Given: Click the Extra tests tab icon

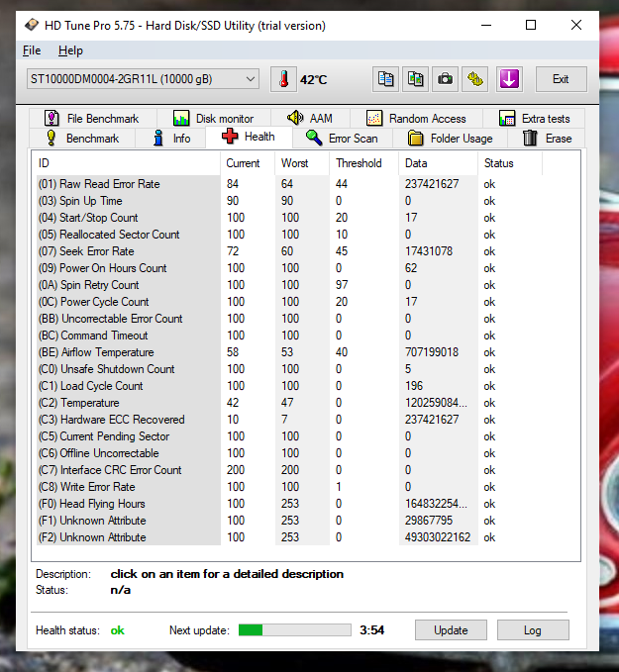Looking at the screenshot, I should [507, 119].
